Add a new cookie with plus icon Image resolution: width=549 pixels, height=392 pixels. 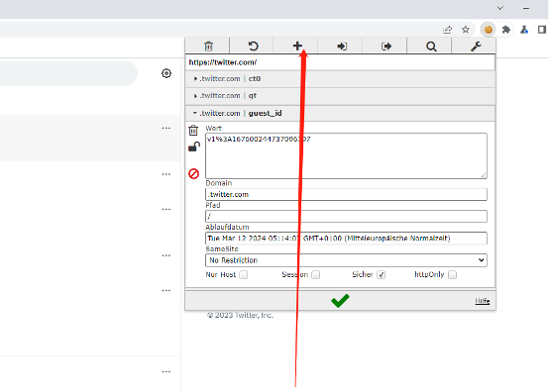[x=297, y=46]
